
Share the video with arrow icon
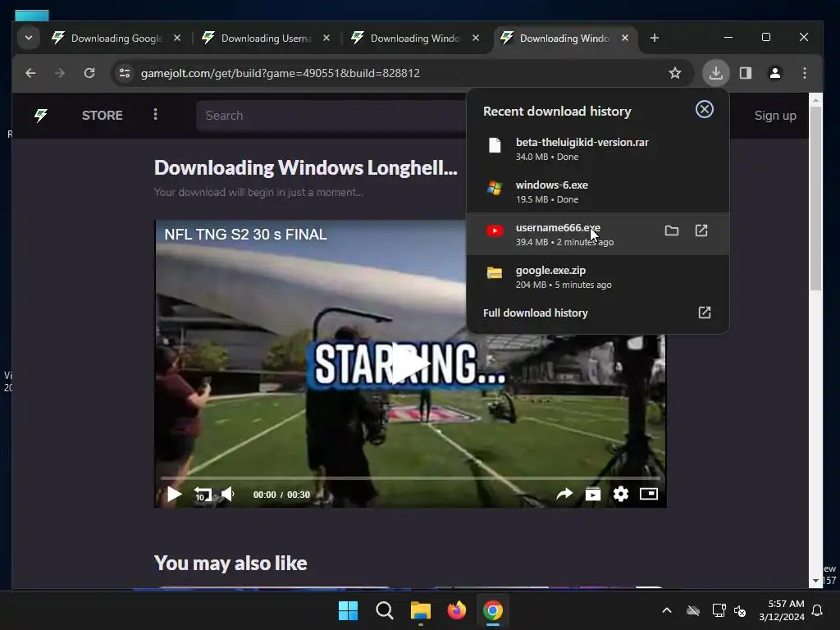tap(564, 494)
